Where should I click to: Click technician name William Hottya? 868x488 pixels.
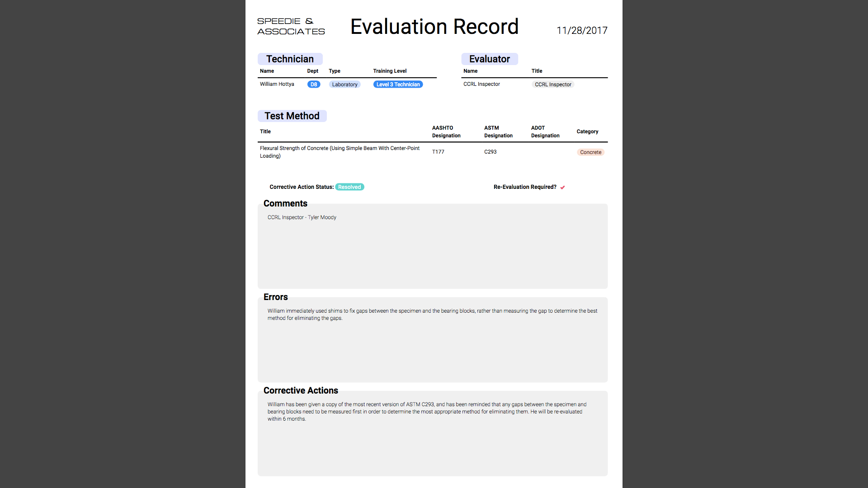277,84
